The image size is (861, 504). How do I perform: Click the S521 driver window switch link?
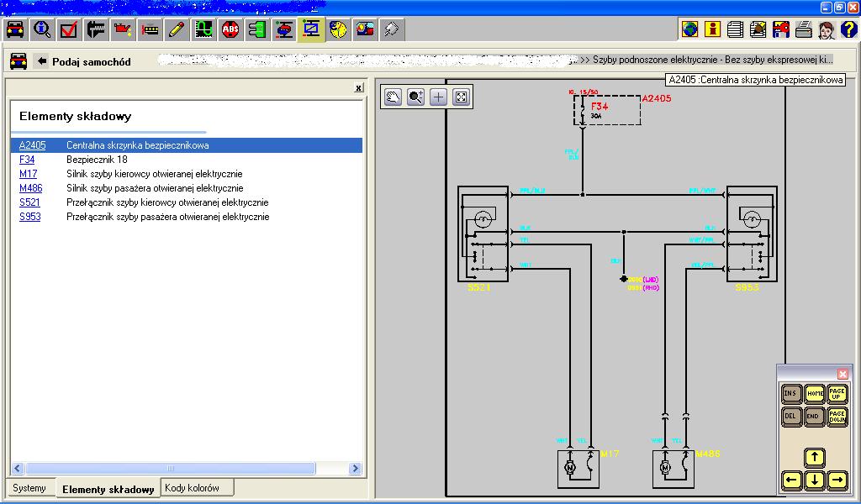pos(29,202)
